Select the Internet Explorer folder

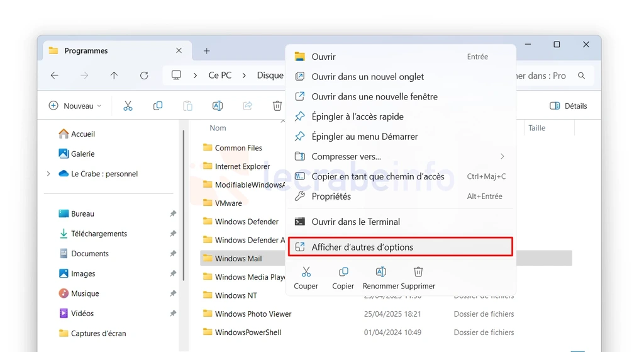click(237, 166)
